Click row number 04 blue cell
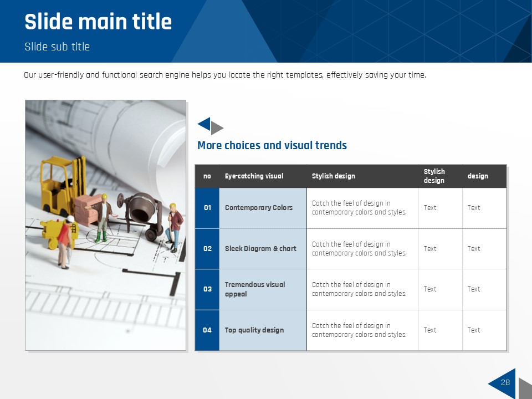 [x=207, y=330]
